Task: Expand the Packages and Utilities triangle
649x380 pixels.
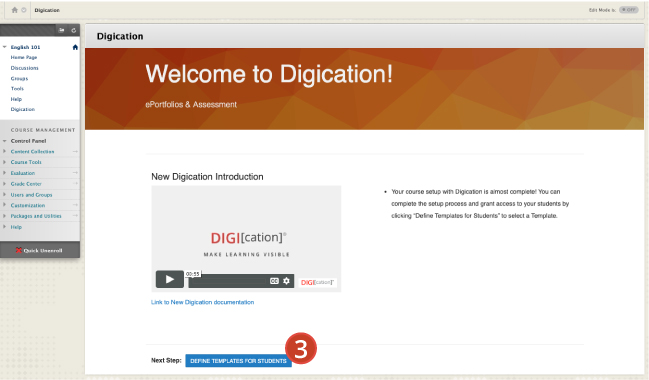Action: [x=5, y=216]
